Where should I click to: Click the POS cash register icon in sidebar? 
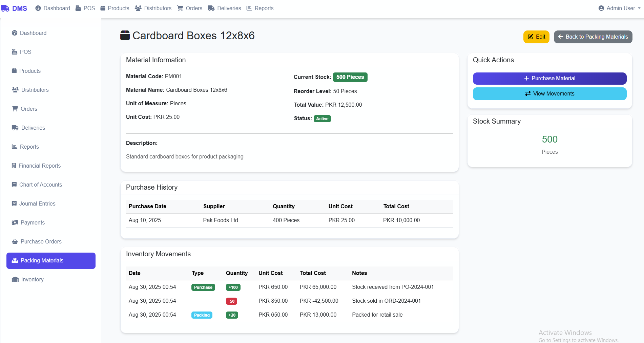pyautogui.click(x=15, y=52)
